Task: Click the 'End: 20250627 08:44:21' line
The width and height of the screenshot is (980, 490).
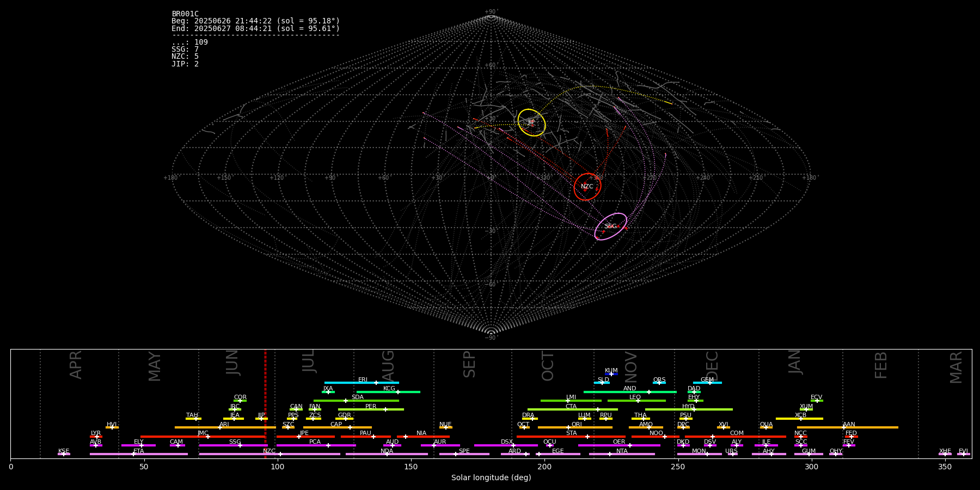Action: point(255,29)
